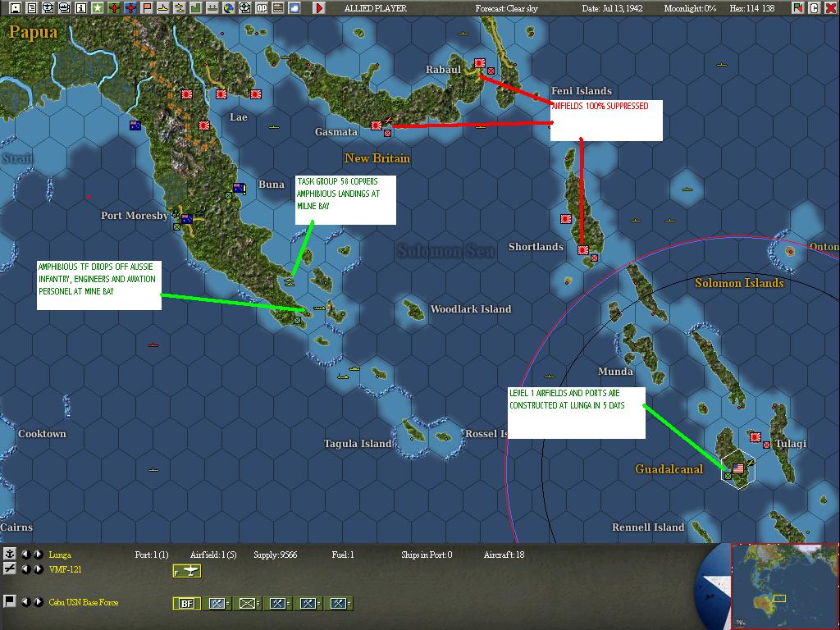Click the 'Tagula Island' map label
This screenshot has height=630, width=840.
[358, 444]
